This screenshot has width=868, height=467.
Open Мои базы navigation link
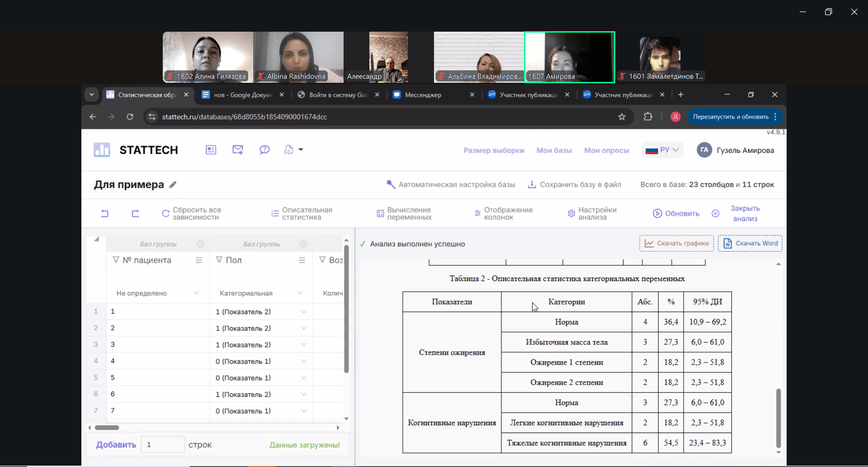[x=554, y=150]
